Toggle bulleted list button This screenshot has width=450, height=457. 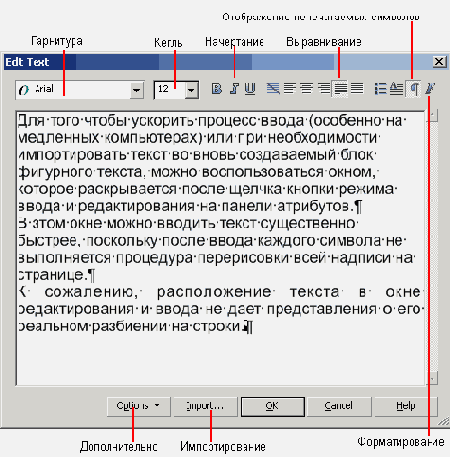[x=380, y=89]
